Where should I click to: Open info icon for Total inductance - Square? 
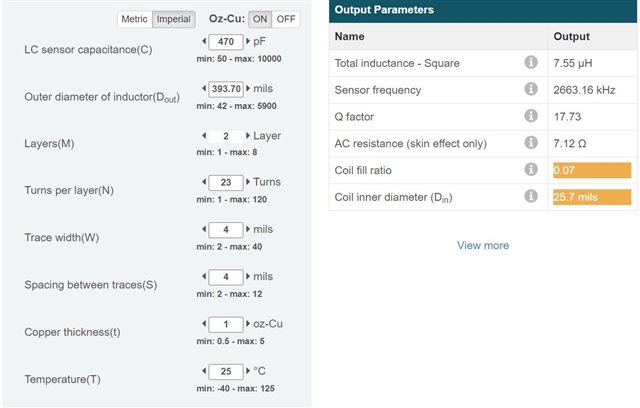coord(531,62)
